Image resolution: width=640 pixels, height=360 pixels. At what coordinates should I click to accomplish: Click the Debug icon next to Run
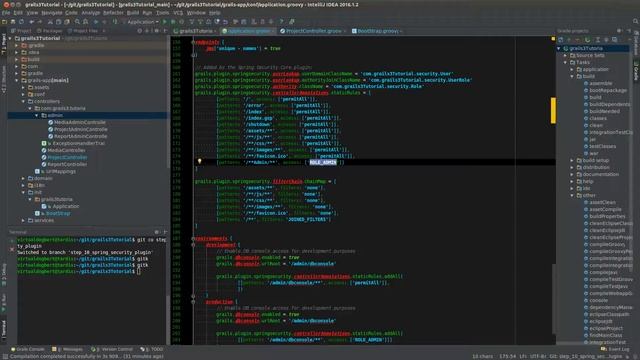[173, 22]
